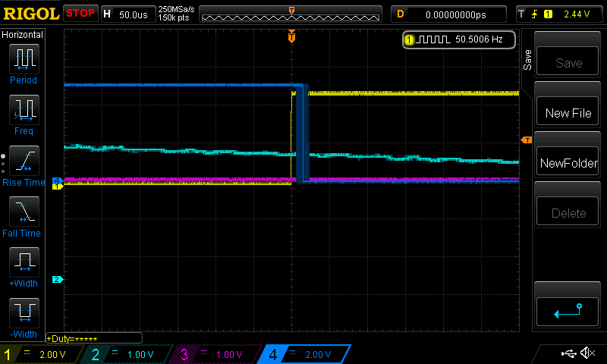Toggle channel 2 at 1.00 V

click(127, 354)
